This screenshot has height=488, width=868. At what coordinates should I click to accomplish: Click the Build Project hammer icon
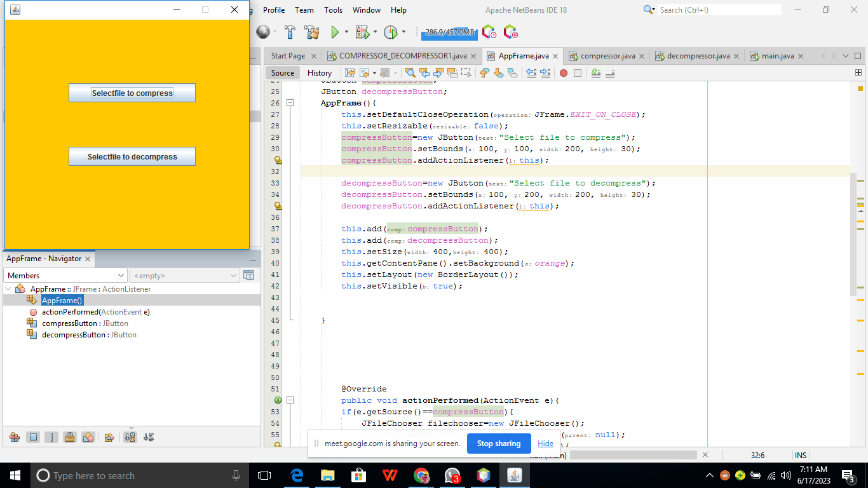[x=290, y=32]
